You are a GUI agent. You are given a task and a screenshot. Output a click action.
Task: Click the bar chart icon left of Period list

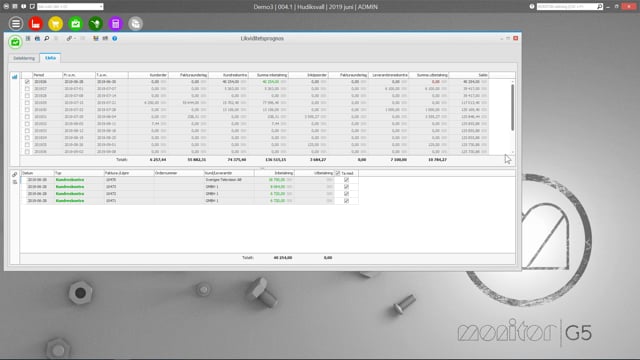click(x=15, y=77)
